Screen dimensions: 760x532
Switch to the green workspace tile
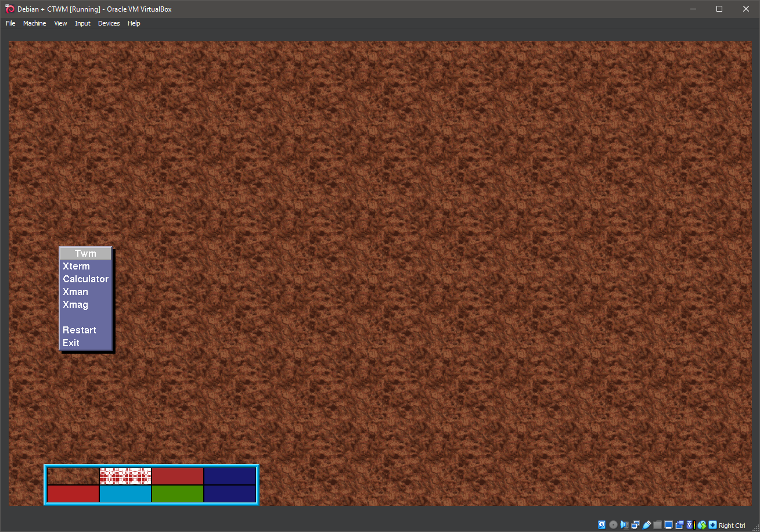[x=177, y=494]
